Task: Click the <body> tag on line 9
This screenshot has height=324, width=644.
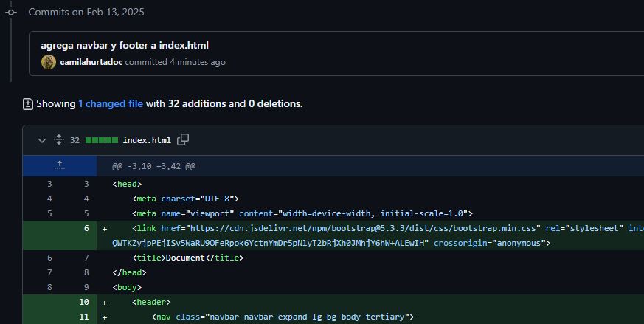Action: click(127, 287)
